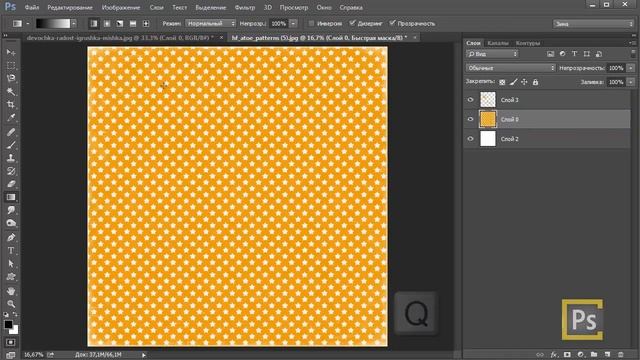This screenshot has width=640, height=360.
Task: Toggle lock position icon
Action: point(524,82)
